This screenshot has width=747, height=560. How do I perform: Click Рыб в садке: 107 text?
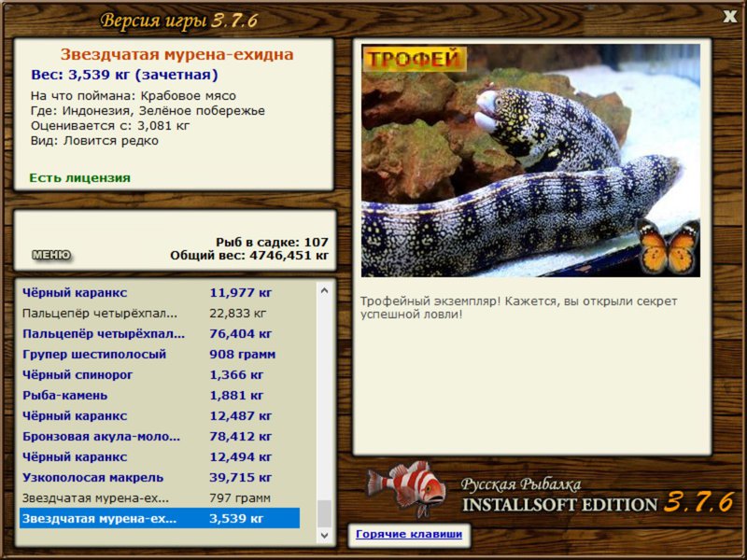(x=272, y=242)
